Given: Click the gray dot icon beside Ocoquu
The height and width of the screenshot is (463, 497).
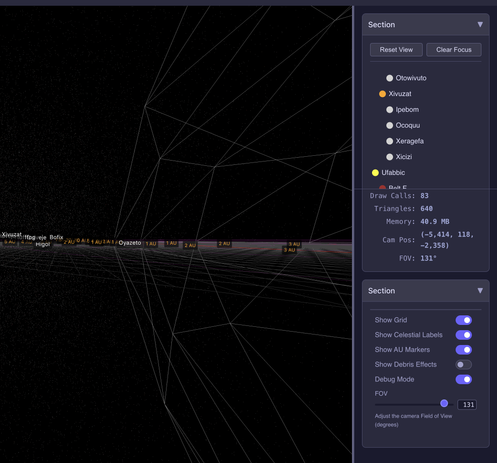Looking at the screenshot, I should coord(389,125).
